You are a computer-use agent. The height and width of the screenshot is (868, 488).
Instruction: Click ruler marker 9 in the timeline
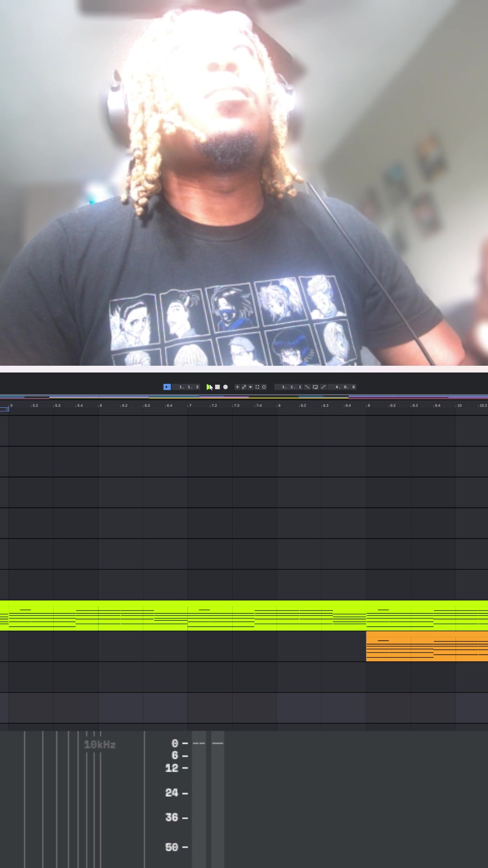click(369, 406)
